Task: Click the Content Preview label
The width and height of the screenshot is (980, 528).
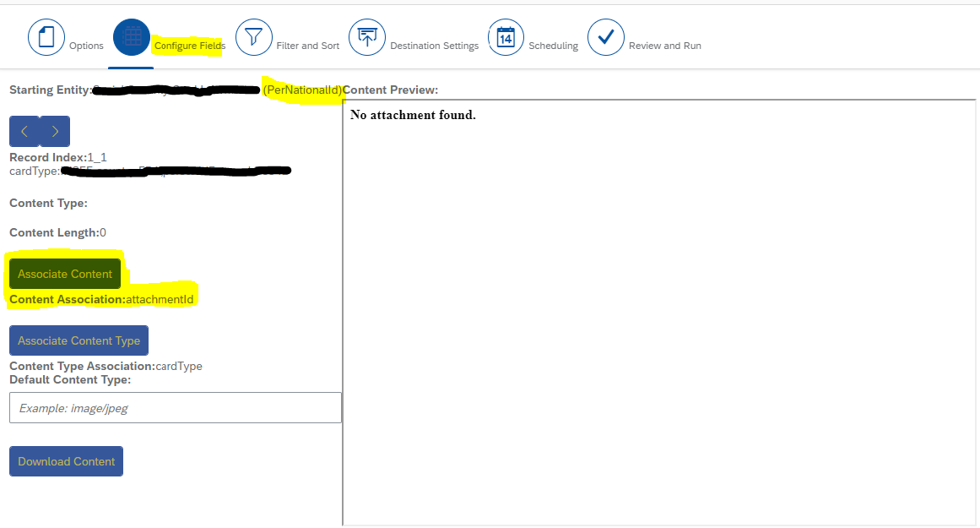Action: click(391, 90)
